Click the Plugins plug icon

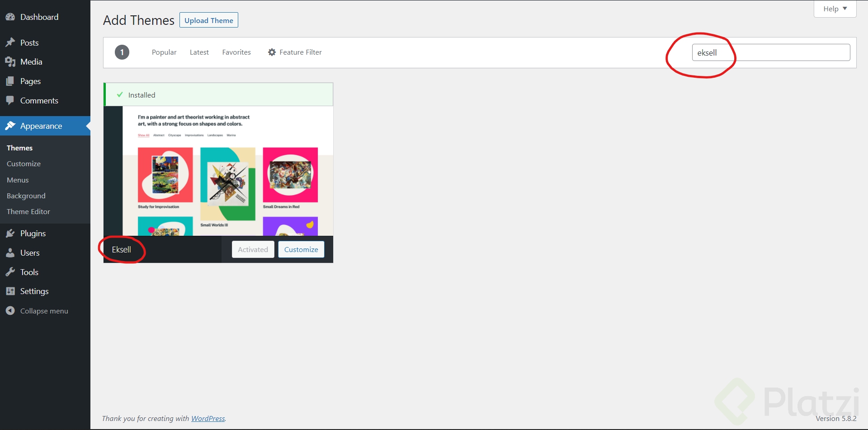click(10, 234)
